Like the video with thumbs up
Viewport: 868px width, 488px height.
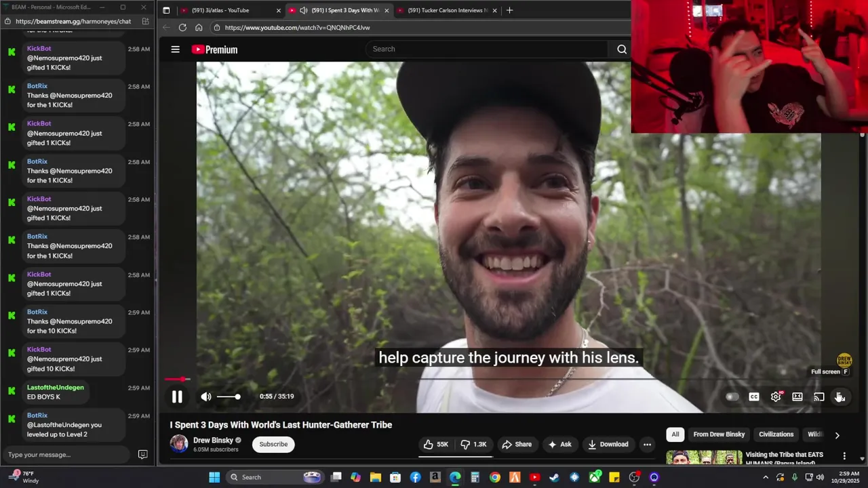[x=436, y=445]
